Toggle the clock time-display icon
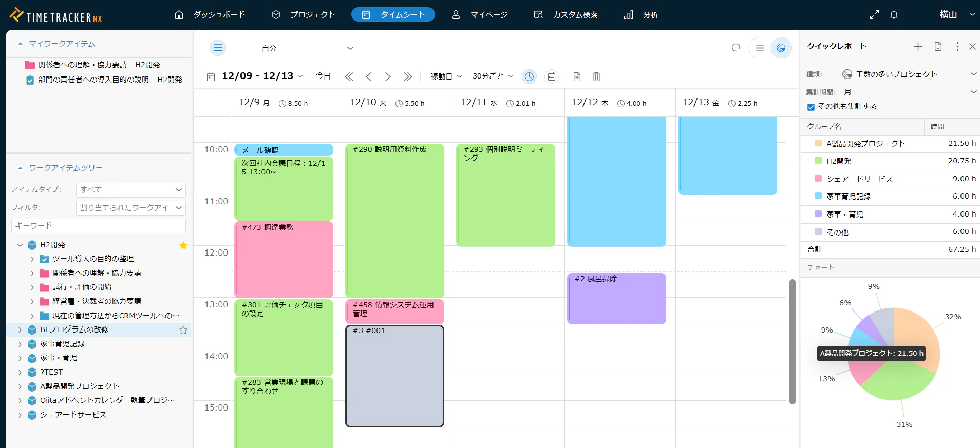Screen dimensions: 980x448 (529, 76)
